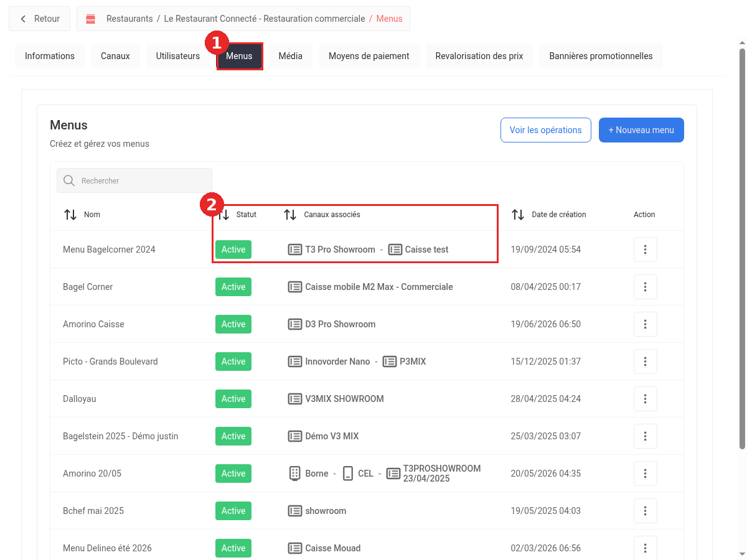Click the Active status of Dalloyau

(233, 399)
